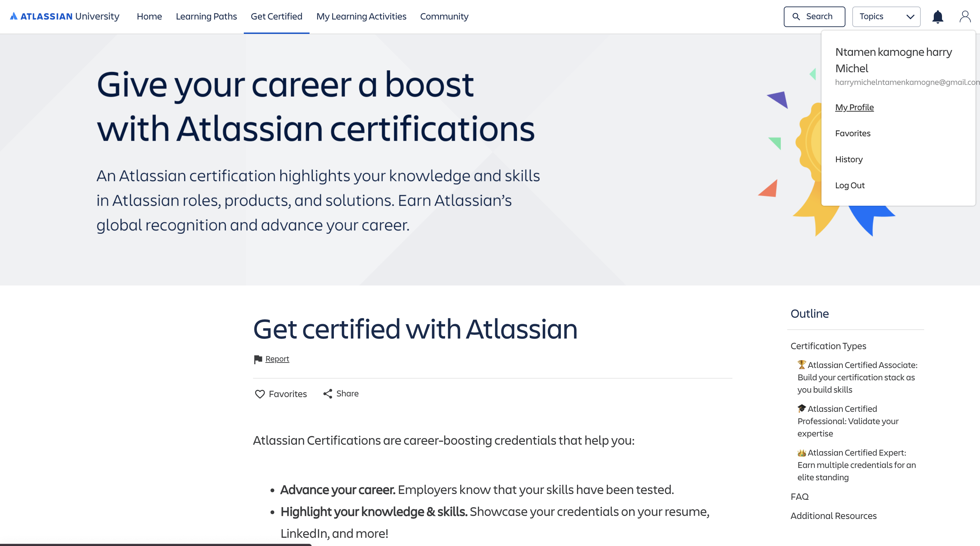Select the trophy icon beside Atlassian Certified Associate

pos(801,365)
